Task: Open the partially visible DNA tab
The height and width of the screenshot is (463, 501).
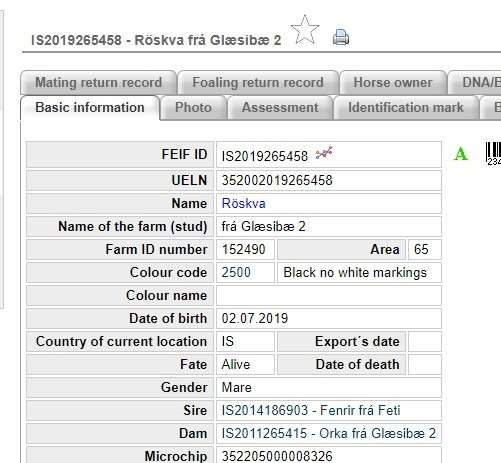Action: click(475, 83)
